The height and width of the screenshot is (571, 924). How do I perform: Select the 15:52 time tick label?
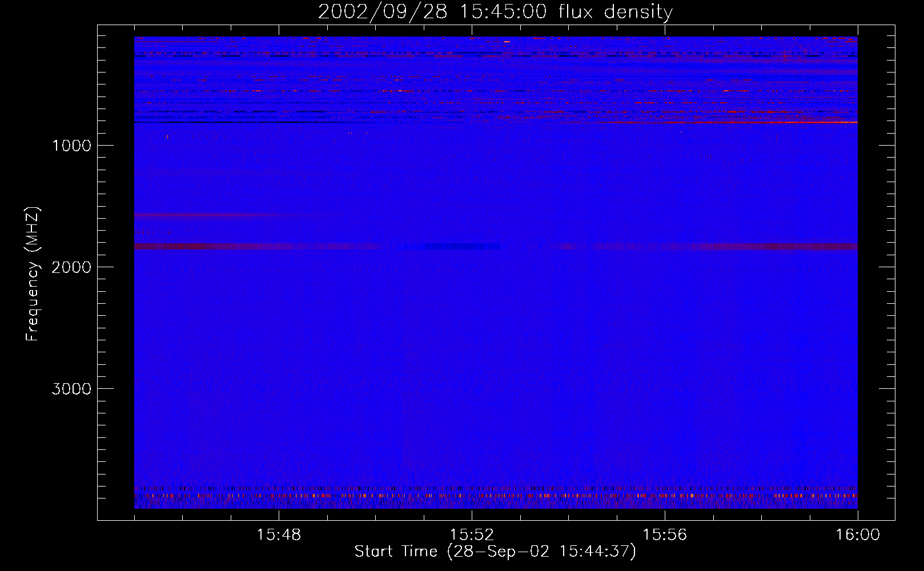[472, 535]
